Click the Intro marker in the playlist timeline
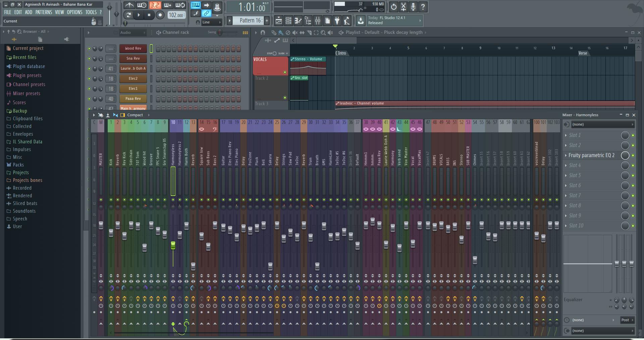 pos(341,53)
